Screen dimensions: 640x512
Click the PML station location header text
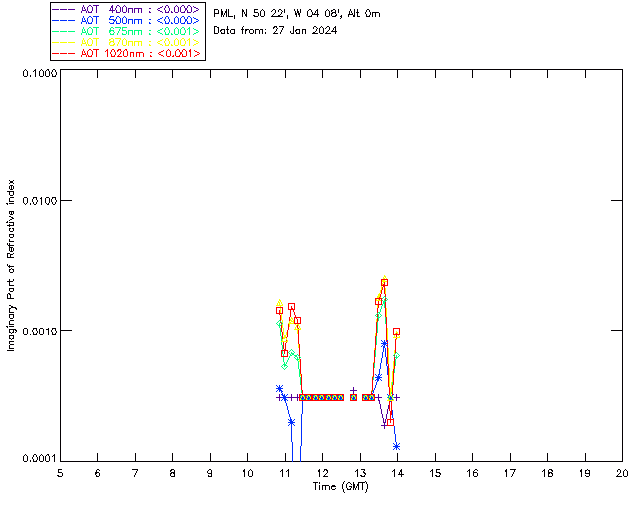(x=297, y=14)
